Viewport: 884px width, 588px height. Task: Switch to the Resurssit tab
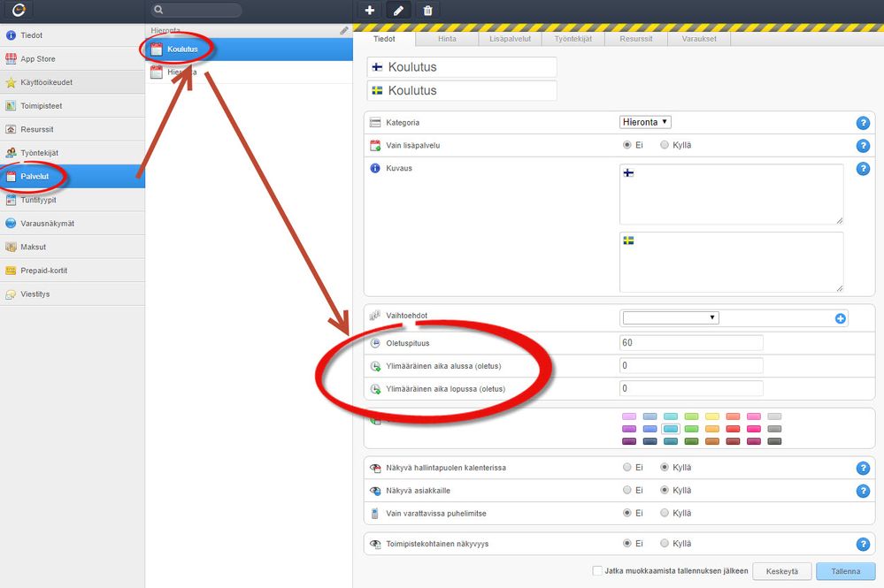(636, 39)
